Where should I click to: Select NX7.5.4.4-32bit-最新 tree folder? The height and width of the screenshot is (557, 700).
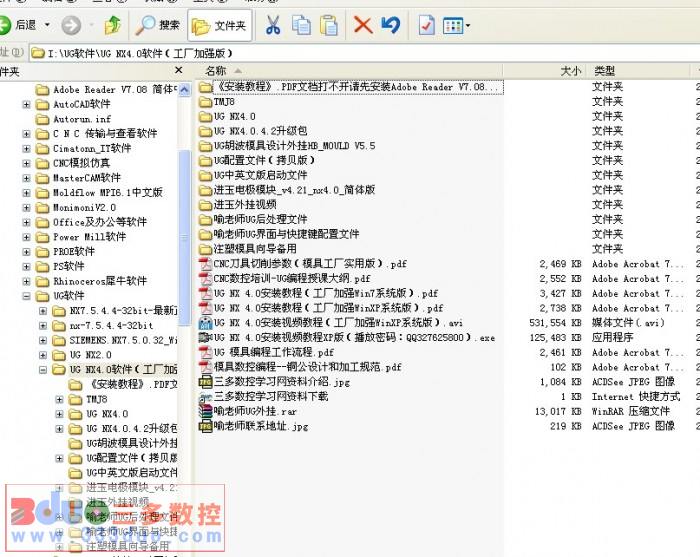115,311
